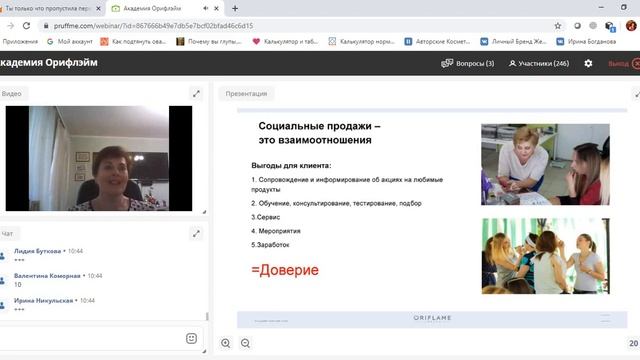
Task: Click the webcam video of the presenter
Action: pyautogui.click(x=99, y=158)
